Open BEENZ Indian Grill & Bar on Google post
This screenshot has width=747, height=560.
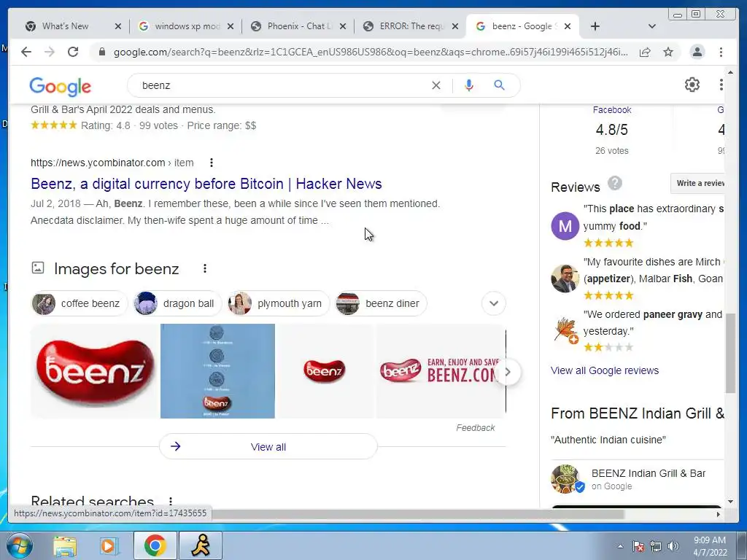tap(638, 479)
